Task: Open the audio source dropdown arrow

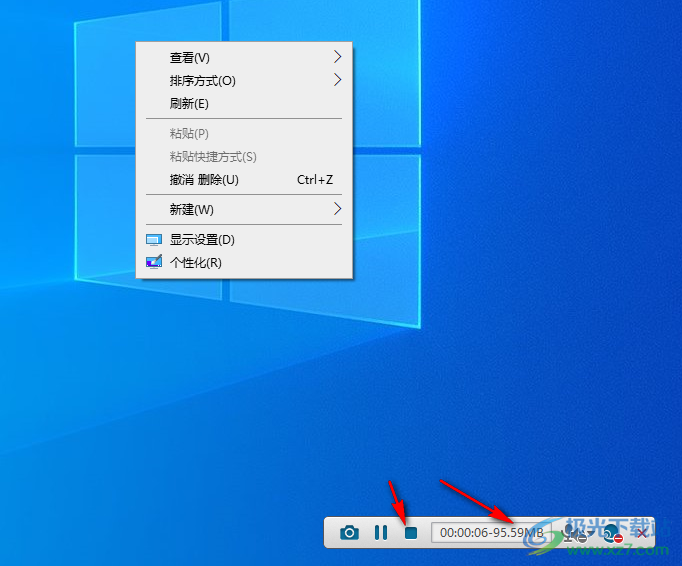Action: click(592, 533)
